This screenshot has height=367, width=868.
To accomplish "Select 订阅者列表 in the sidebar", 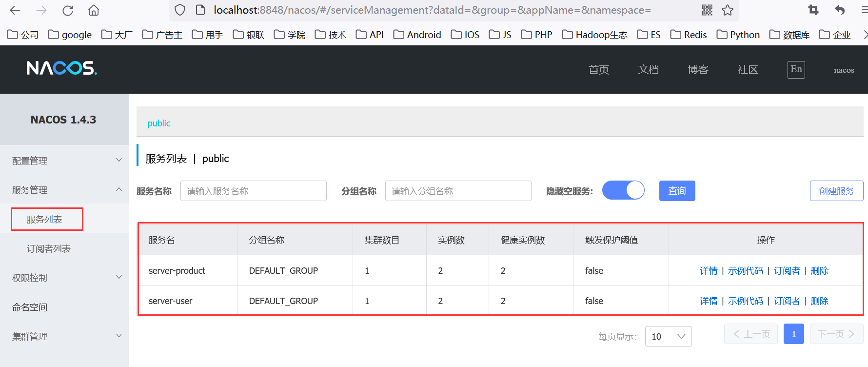I will pos(49,249).
